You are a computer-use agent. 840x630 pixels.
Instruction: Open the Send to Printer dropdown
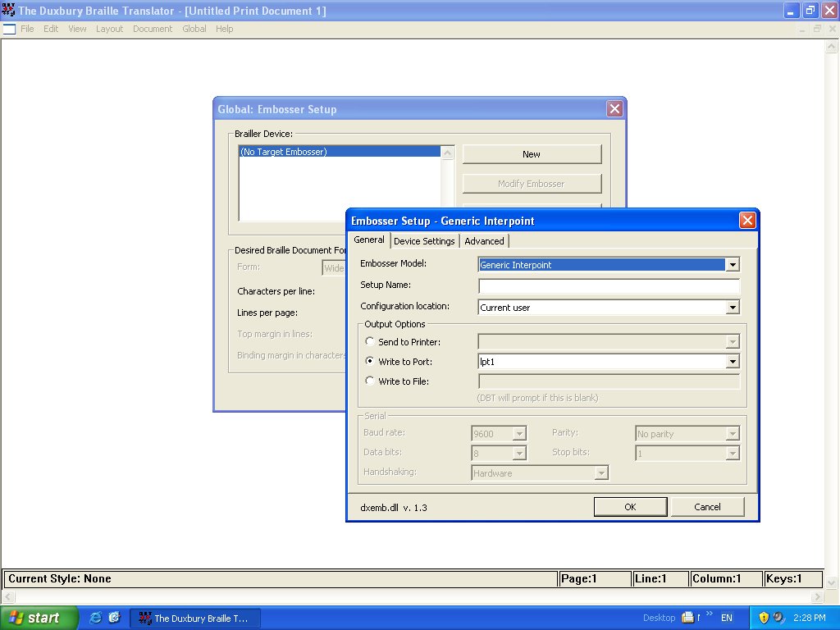733,342
